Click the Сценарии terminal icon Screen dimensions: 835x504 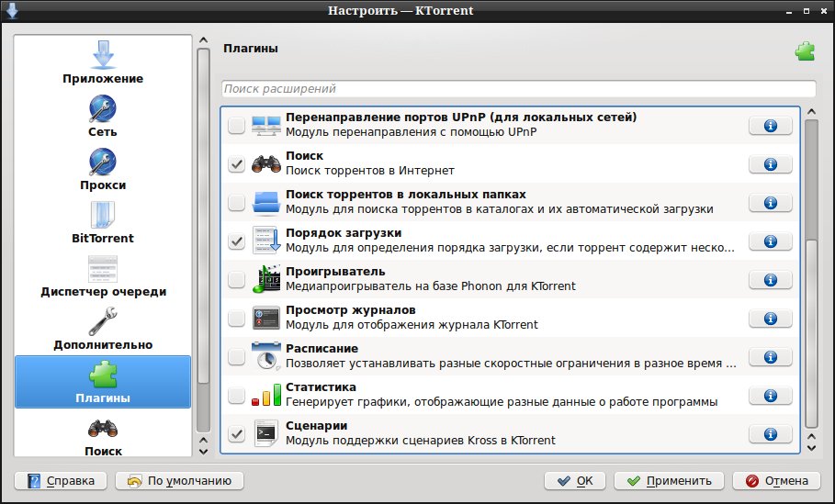point(265,433)
